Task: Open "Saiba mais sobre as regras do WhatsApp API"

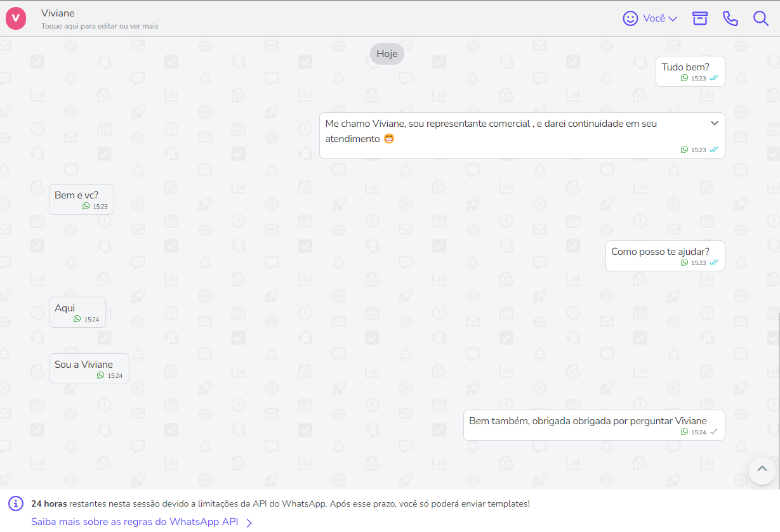Action: pos(135,522)
